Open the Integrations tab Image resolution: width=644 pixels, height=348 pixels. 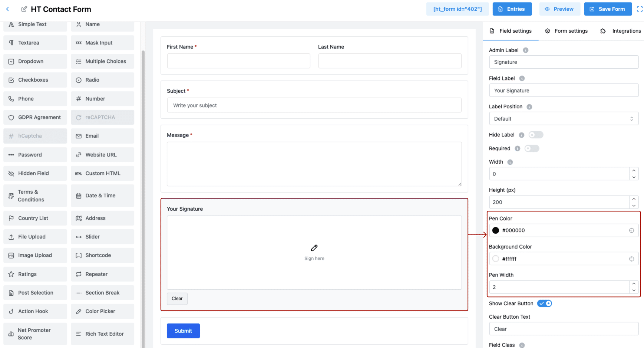[626, 31]
